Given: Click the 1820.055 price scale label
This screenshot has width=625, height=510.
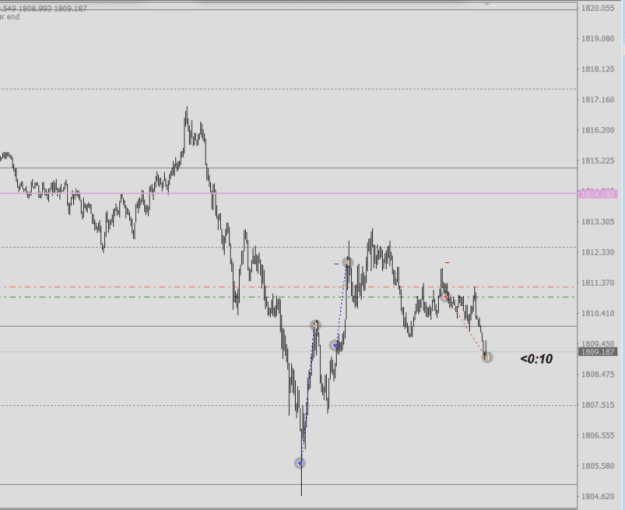Looking at the screenshot, I should pos(597,8).
